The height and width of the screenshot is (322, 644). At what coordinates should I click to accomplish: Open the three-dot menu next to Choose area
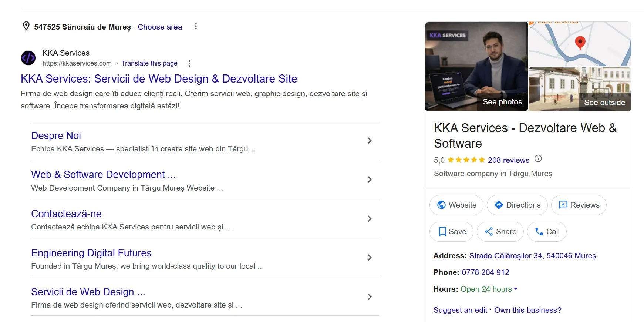click(196, 26)
